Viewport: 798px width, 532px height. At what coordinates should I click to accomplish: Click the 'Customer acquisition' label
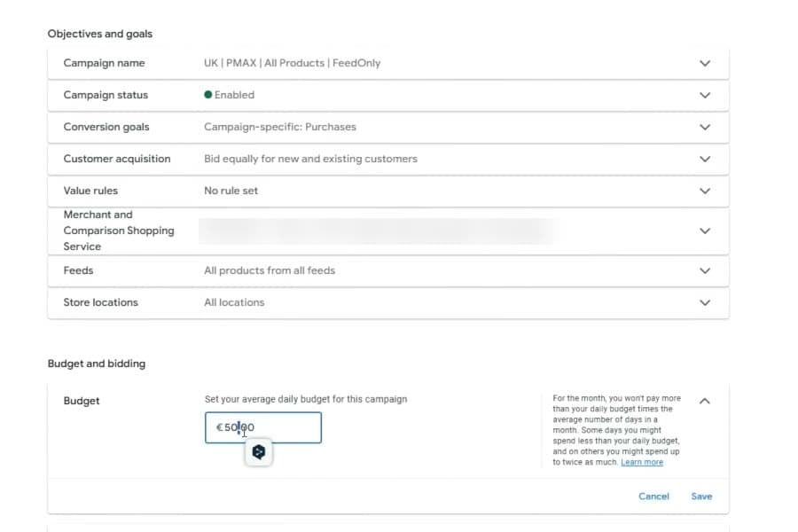click(x=117, y=159)
